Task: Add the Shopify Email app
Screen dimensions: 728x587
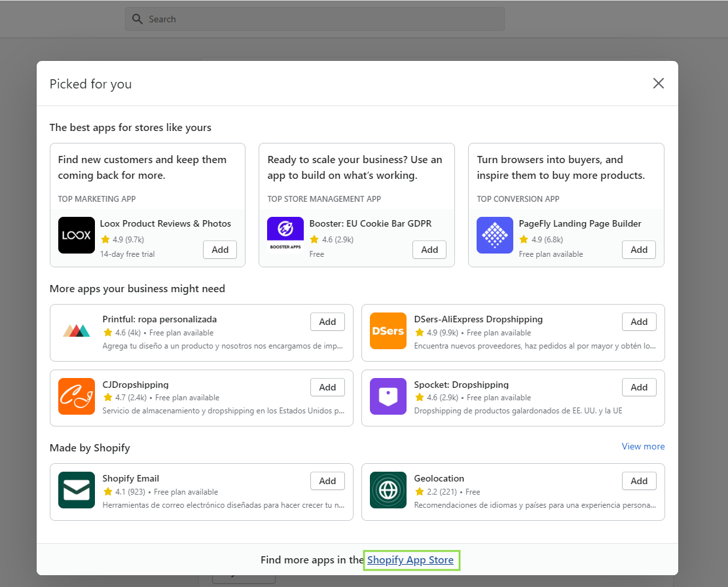Action: click(327, 481)
